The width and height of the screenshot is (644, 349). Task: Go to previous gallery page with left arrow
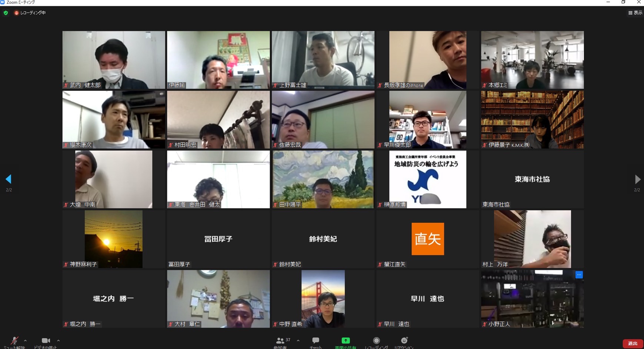point(9,179)
